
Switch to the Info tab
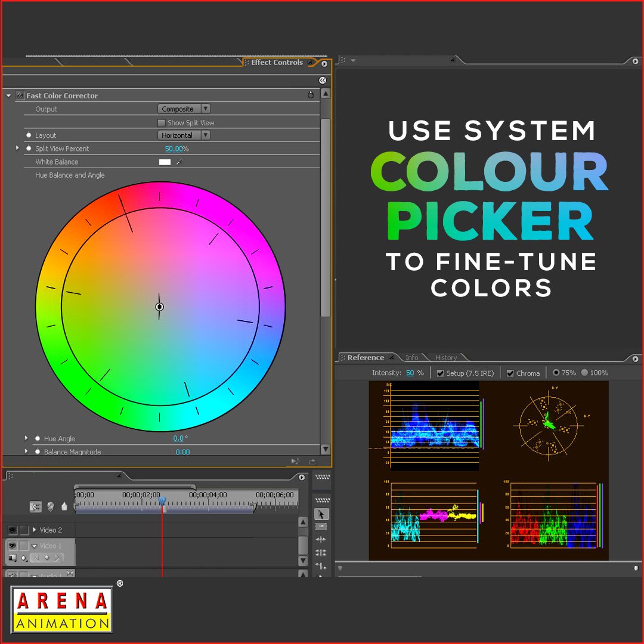[x=411, y=357]
